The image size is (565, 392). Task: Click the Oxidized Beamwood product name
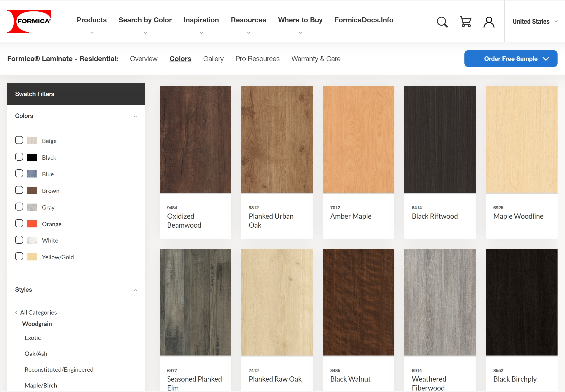(184, 221)
